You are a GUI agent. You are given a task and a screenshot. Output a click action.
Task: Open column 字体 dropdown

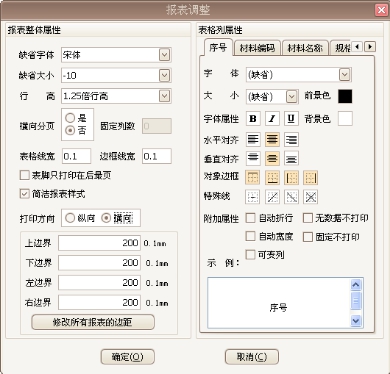pos(345,75)
